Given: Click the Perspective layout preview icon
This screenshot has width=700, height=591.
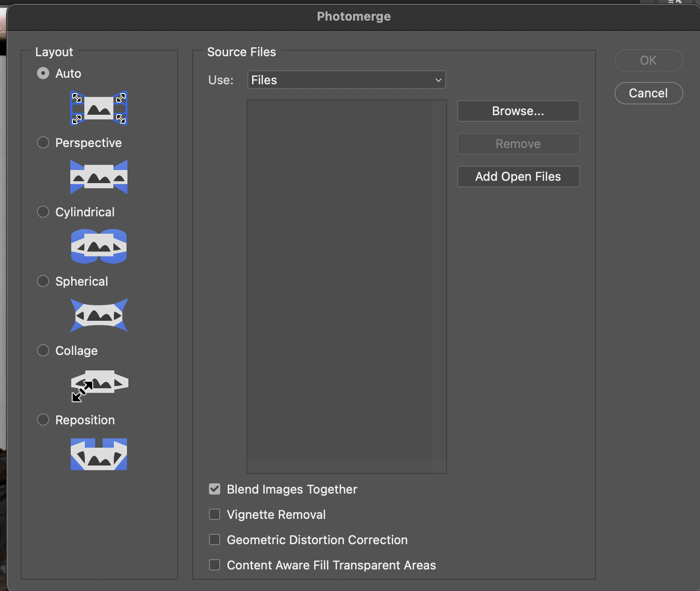Looking at the screenshot, I should [99, 177].
